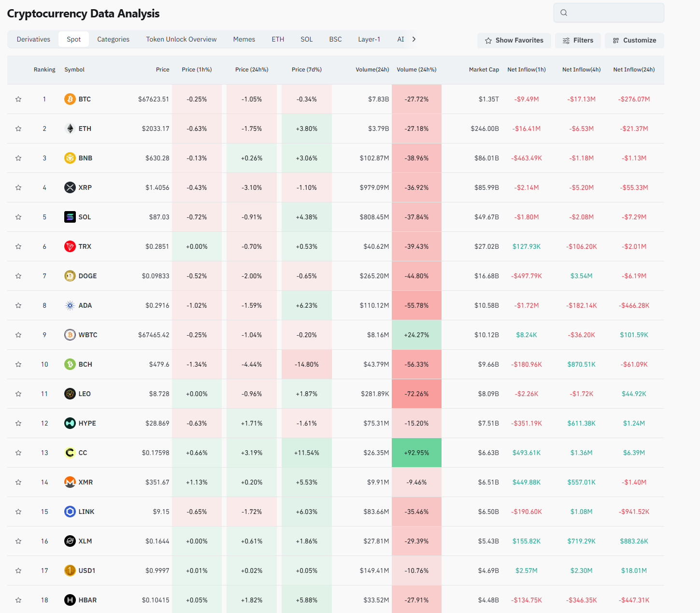The height and width of the screenshot is (613, 700).
Task: Expand more category tabs with right chevron
Action: click(x=414, y=39)
